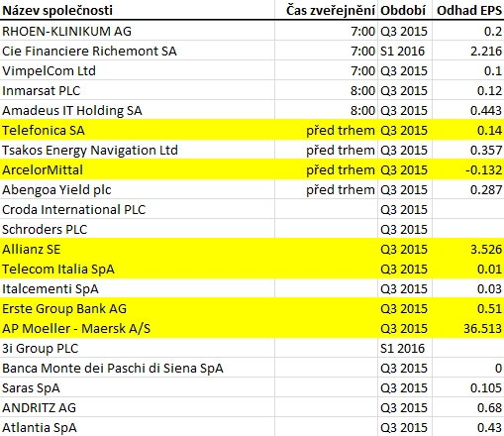Viewport: 504px width, 436px height.
Task: Click the empty time cell for Croda International
Action: click(x=326, y=209)
